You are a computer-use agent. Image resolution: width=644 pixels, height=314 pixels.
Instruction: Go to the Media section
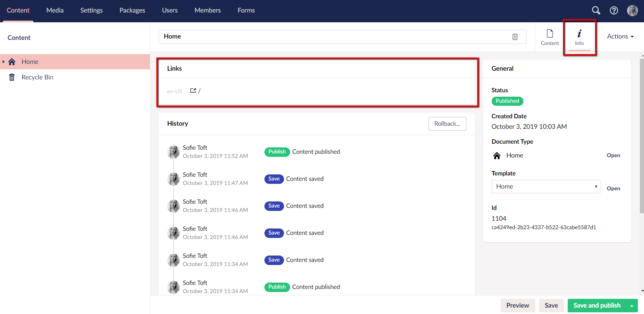55,10
